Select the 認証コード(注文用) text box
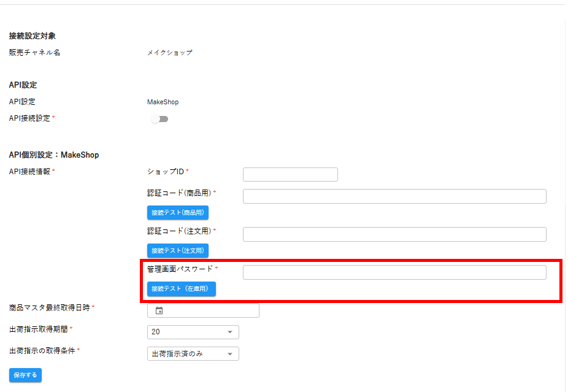 pyautogui.click(x=394, y=234)
